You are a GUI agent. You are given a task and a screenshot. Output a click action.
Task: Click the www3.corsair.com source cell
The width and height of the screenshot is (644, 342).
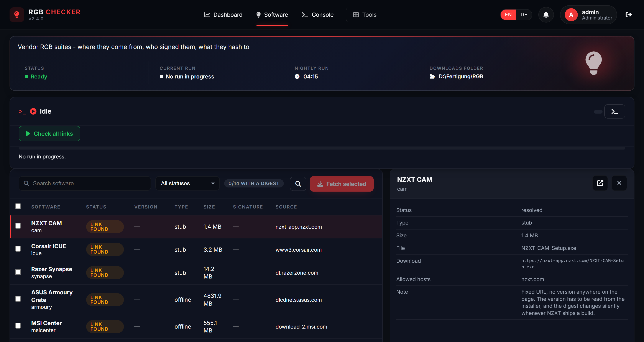click(299, 250)
